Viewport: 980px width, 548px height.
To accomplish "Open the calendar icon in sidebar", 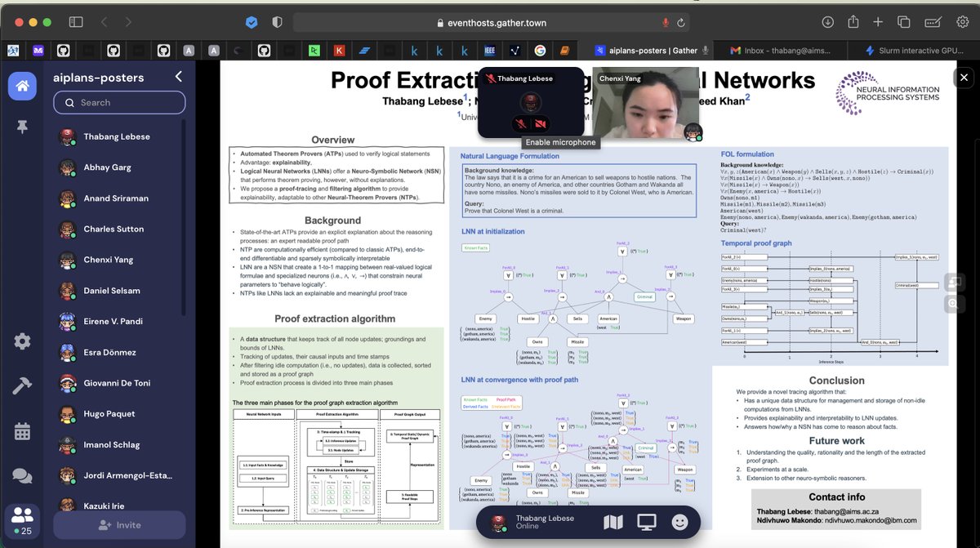I will 22,430.
